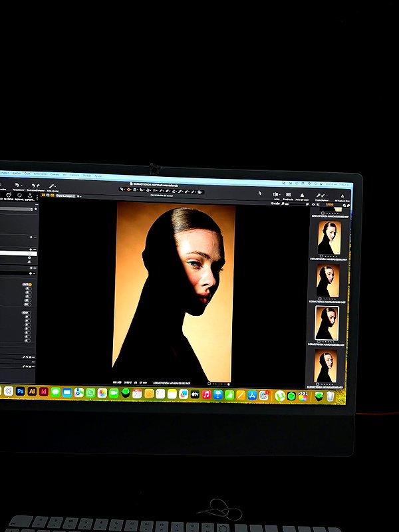
Task: Click the viewer zoom search field
Action: [x=295, y=203]
